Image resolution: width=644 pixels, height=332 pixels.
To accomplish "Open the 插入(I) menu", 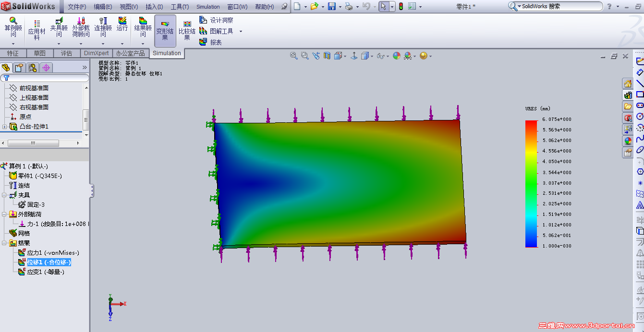I will tap(154, 7).
